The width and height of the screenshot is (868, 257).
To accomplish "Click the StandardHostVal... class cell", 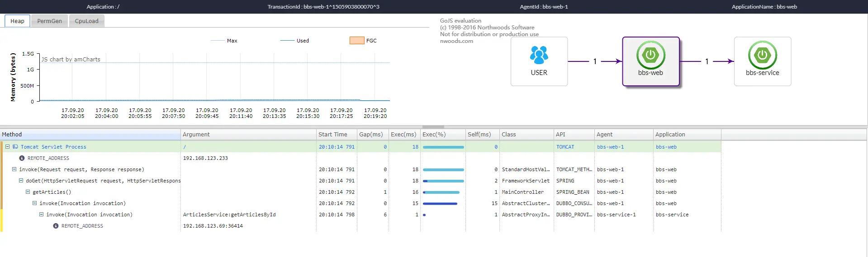I will pos(526,169).
